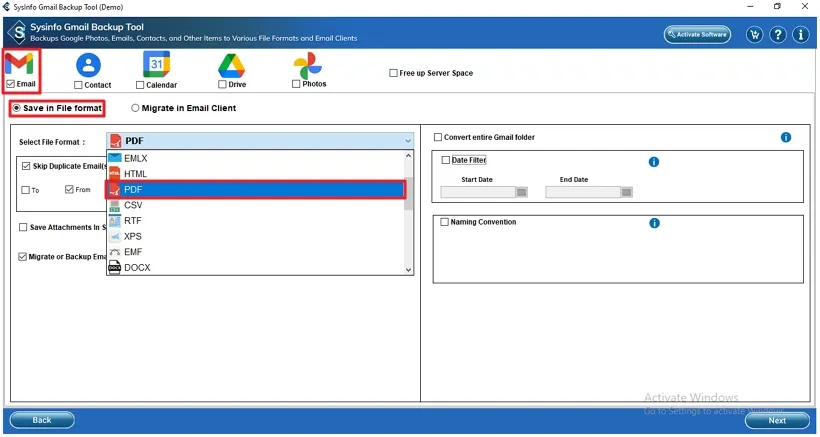Toggle the Date Filter checkbox
The height and width of the screenshot is (437, 820).
tap(446, 160)
